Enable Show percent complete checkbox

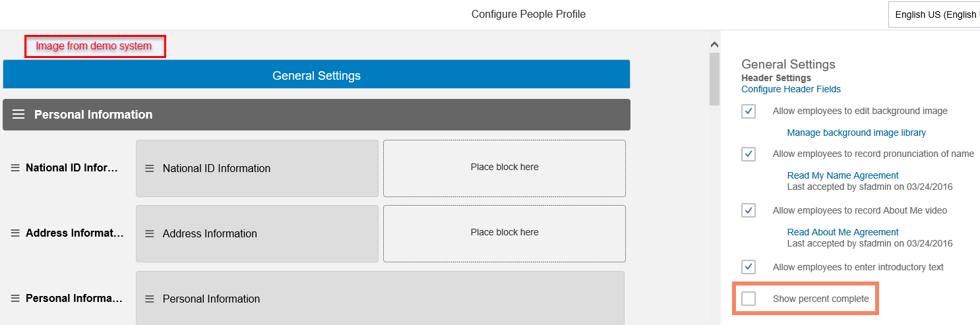pyautogui.click(x=749, y=299)
